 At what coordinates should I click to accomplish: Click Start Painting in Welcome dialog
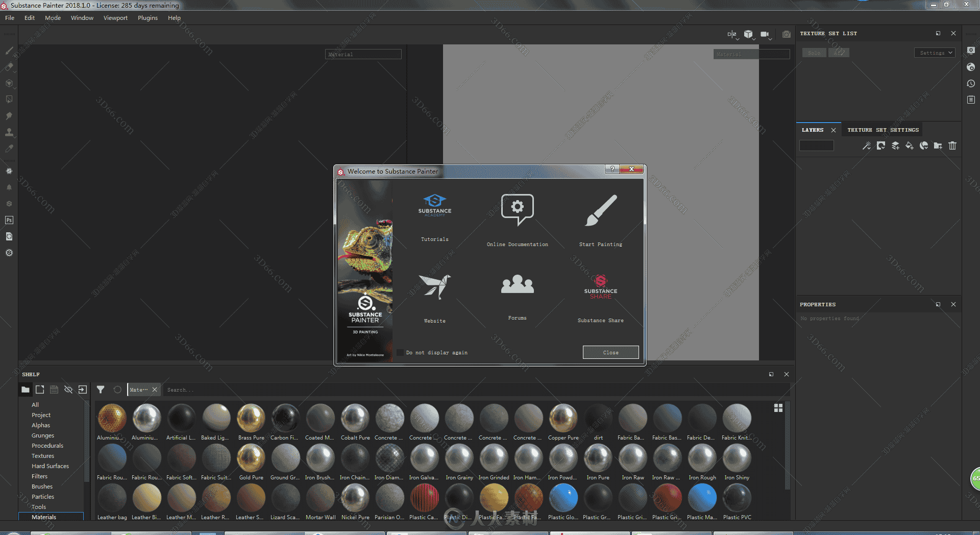601,220
